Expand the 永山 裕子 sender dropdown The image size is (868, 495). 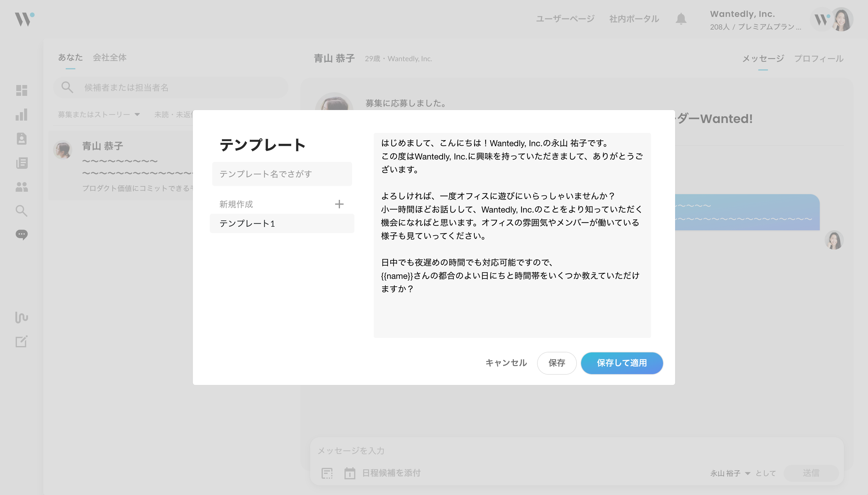730,473
